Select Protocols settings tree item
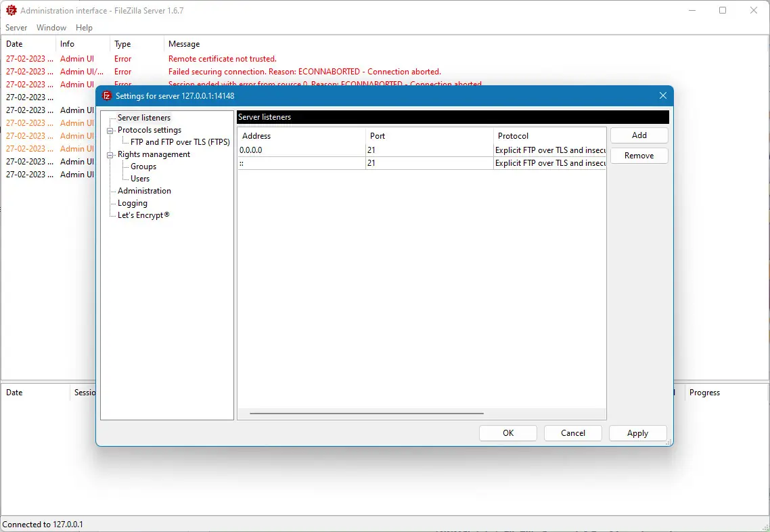 pyautogui.click(x=150, y=130)
